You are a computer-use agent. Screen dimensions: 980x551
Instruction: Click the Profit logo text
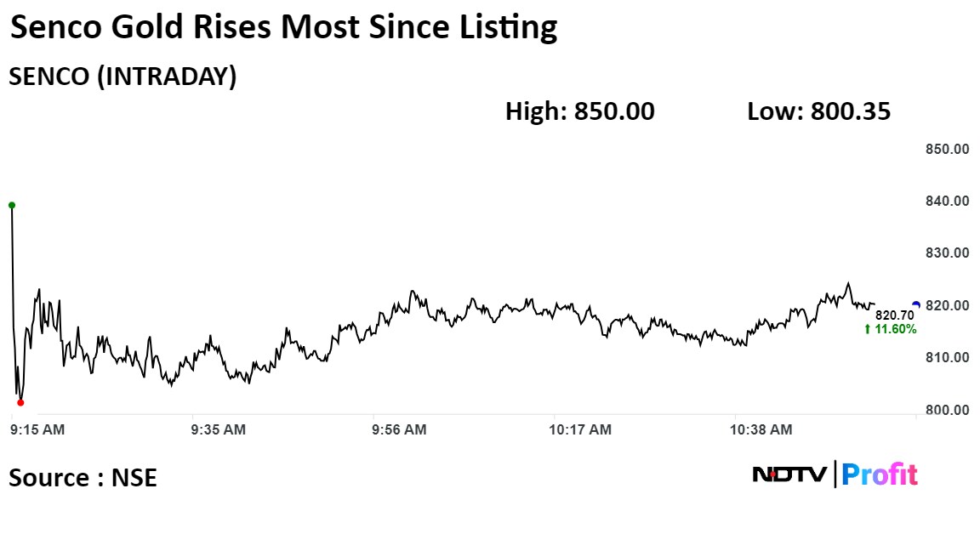pyautogui.click(x=880, y=474)
